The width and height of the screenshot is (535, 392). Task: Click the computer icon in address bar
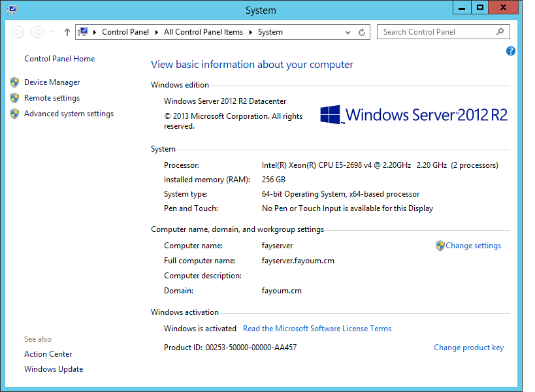[x=83, y=32]
